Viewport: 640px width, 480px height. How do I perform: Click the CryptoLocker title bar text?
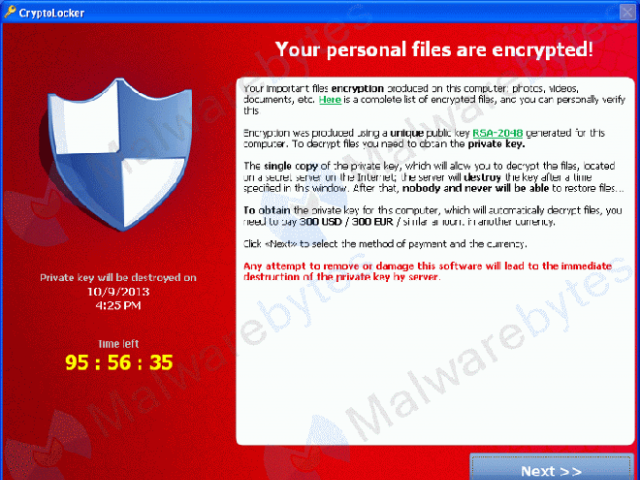[x=51, y=13]
